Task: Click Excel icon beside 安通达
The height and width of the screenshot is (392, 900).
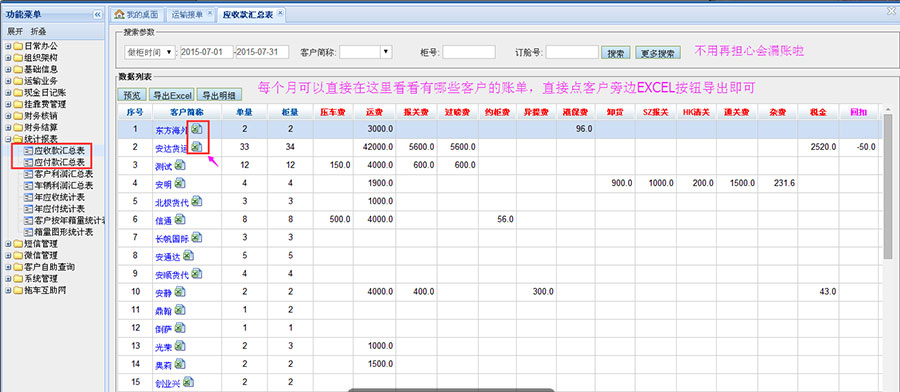Action: coord(188,255)
